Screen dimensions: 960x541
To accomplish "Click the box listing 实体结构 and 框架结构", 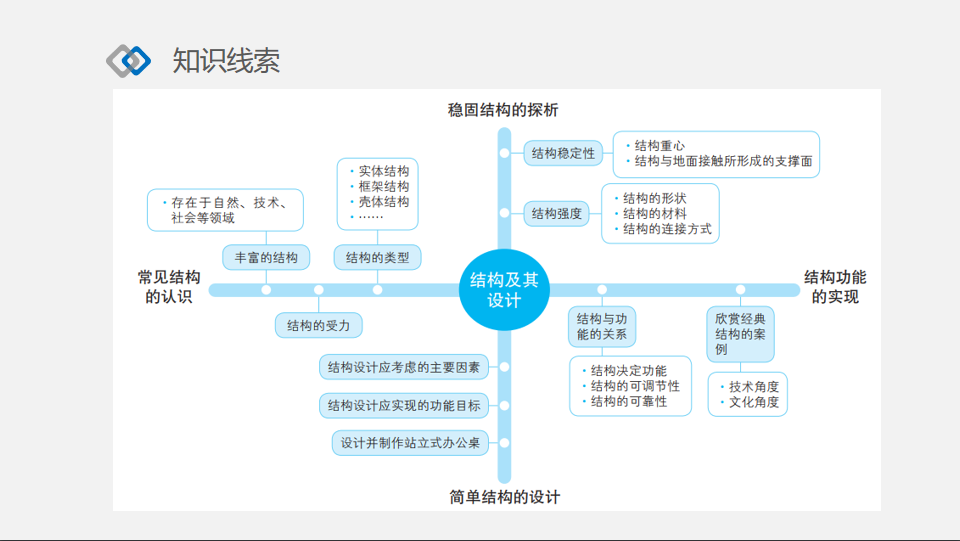I will (x=377, y=194).
